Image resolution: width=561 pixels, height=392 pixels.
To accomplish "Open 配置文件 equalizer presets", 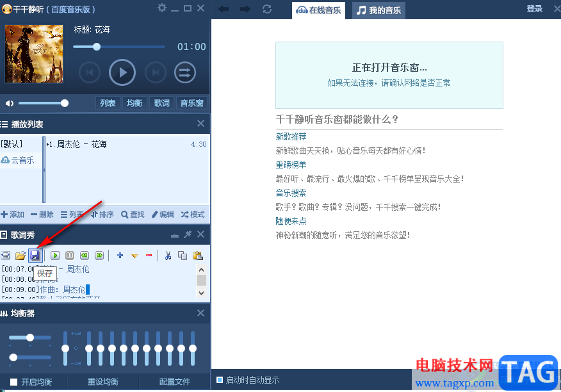I will 175,382.
